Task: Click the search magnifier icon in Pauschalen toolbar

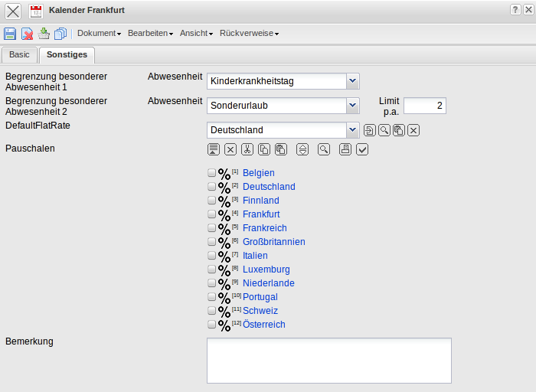Action: (324, 149)
